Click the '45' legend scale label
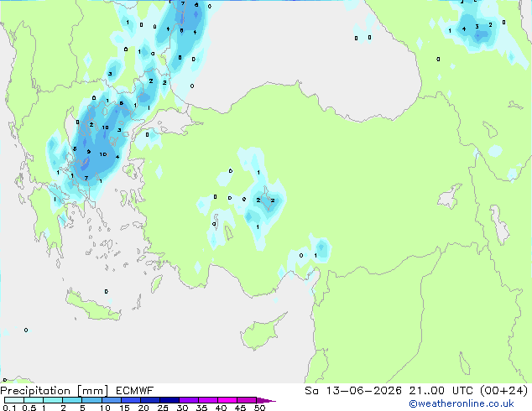Screen dimensions: 532x411 (x=240, y=408)
